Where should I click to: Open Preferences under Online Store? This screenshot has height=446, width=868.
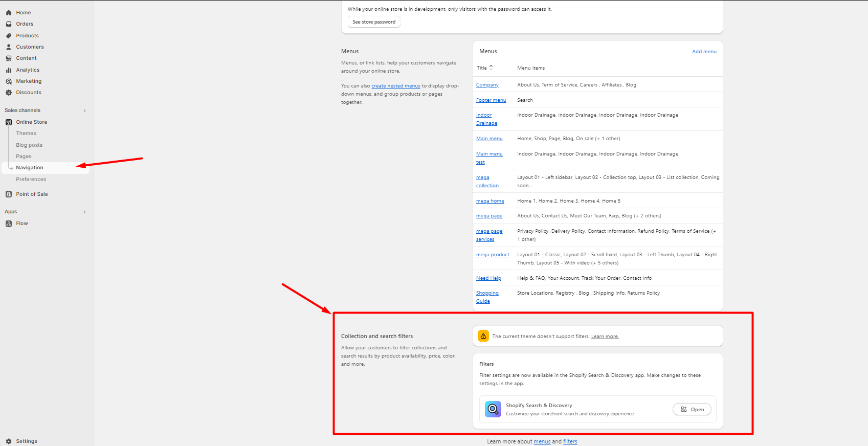(x=31, y=180)
